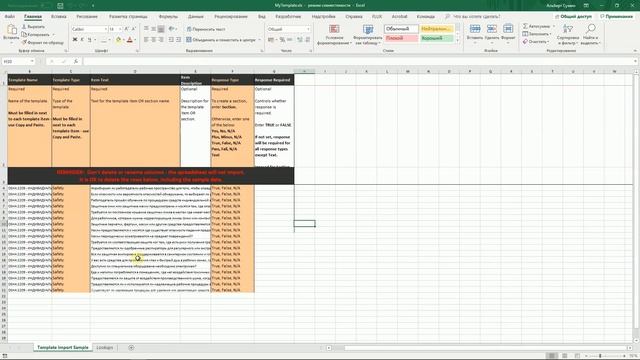Click the Decrease Font Size icon
The width and height of the screenshot is (640, 360).
click(133, 29)
